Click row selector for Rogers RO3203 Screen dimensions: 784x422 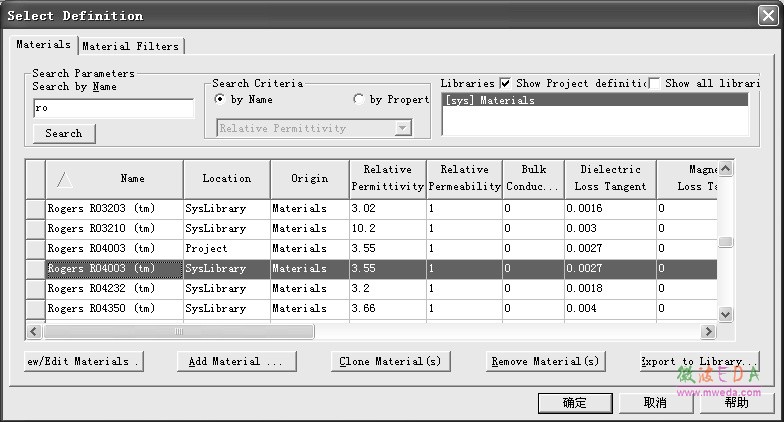36,208
